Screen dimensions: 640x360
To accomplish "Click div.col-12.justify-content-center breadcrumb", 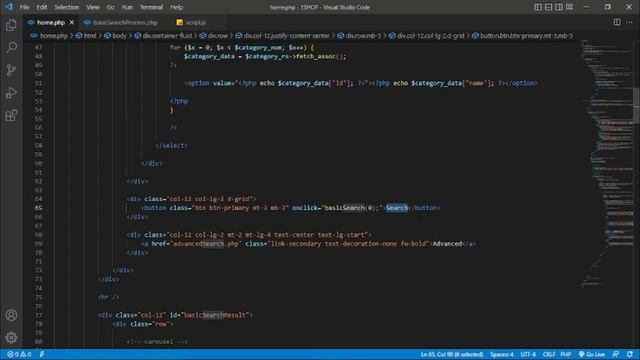I will click(x=286, y=36).
